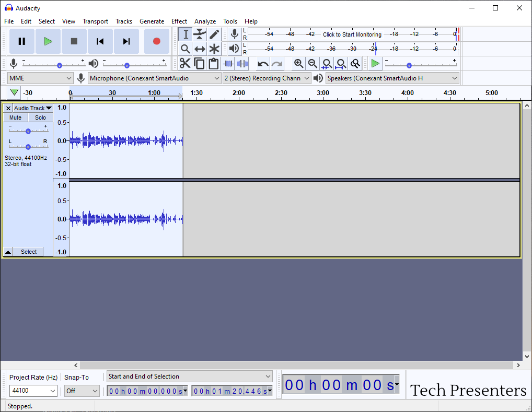Open the Audio Track name dropdown menu
532x412 pixels.
(x=33, y=108)
